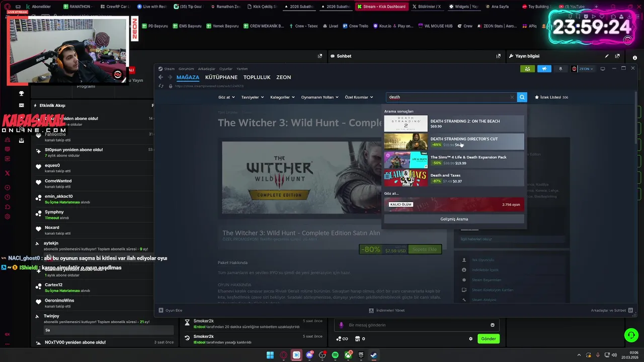Open the Yardım menu
Screen dimensions: 644x362
pyautogui.click(x=242, y=69)
